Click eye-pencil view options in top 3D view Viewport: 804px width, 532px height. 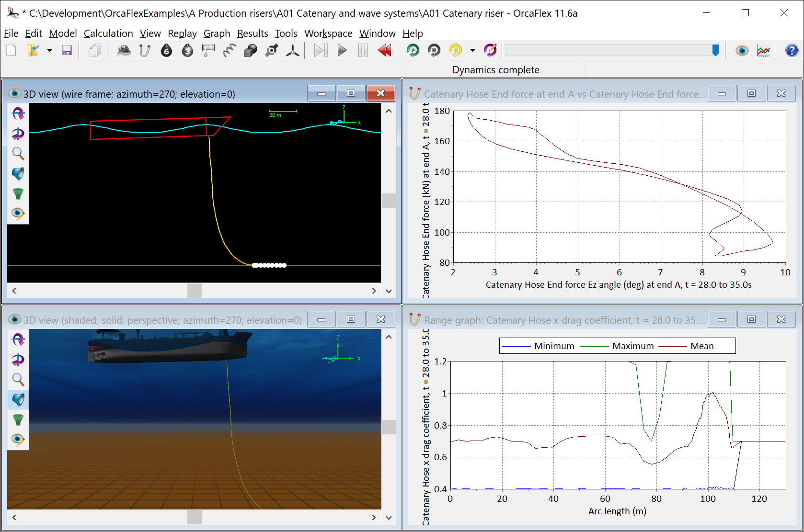pyautogui.click(x=18, y=214)
